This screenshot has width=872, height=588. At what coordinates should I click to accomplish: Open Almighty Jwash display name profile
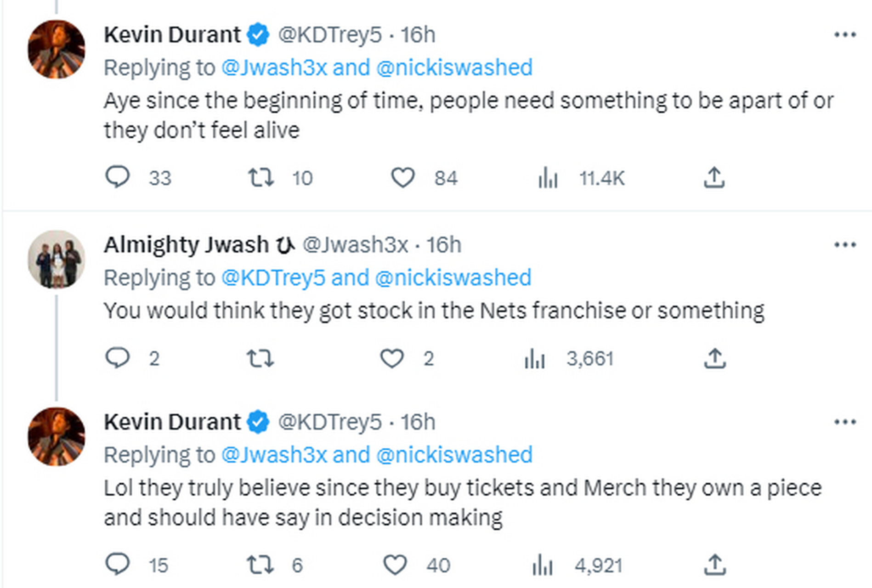coord(186,244)
